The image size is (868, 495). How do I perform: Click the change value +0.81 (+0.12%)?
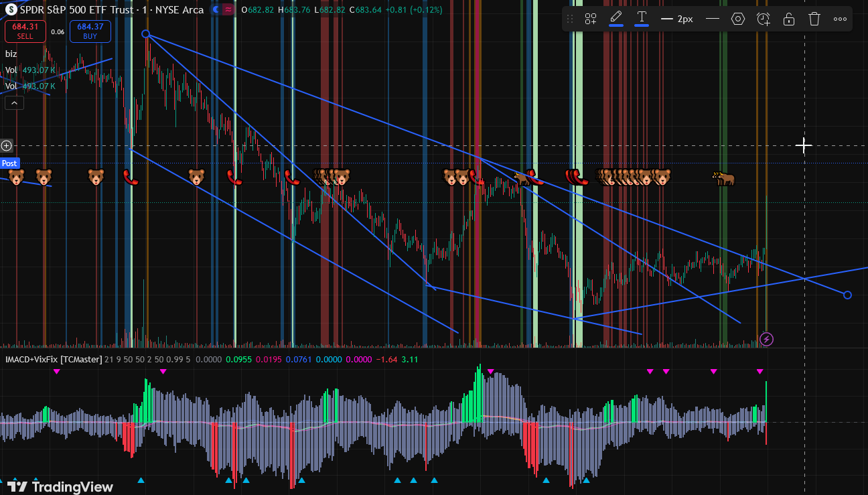[x=415, y=10]
